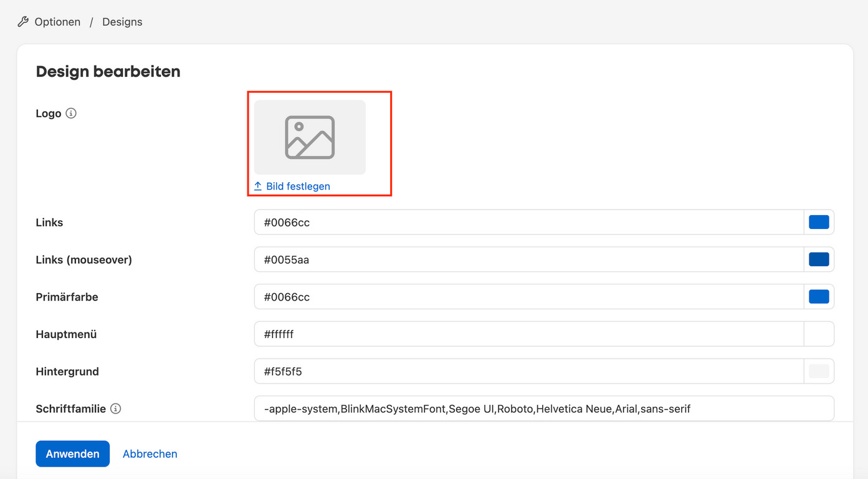The height and width of the screenshot is (479, 868).
Task: Focus the Links (mouseover) hex field
Action: pyautogui.click(x=528, y=259)
